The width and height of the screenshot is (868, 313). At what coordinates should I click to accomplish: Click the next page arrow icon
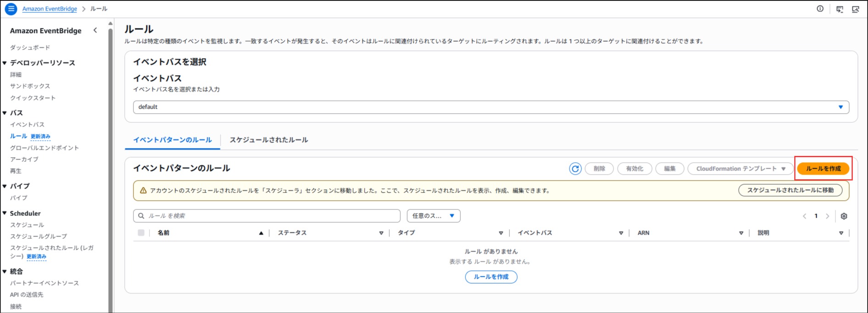828,216
